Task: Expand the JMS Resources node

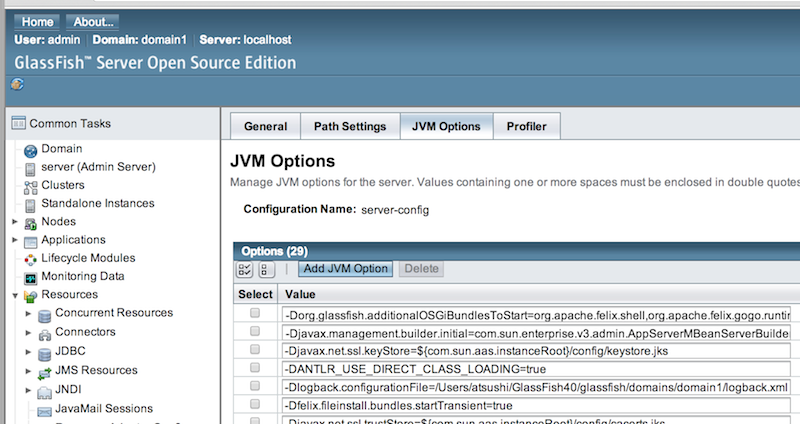Action: click(x=29, y=371)
